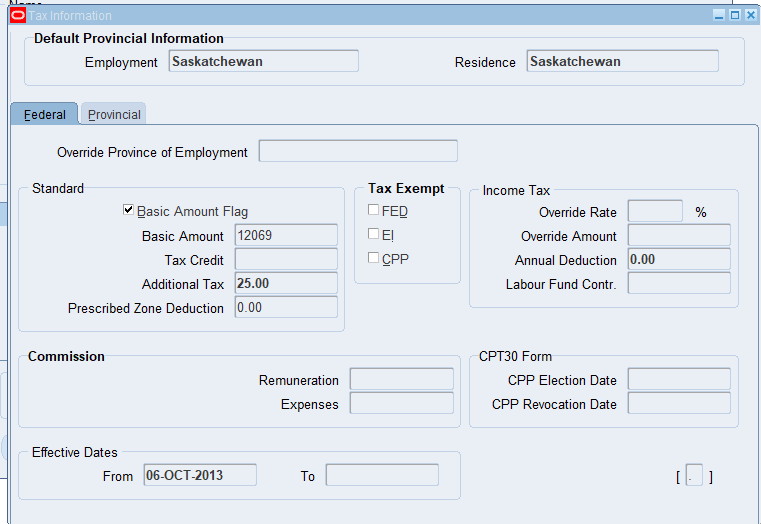Image resolution: width=761 pixels, height=524 pixels.
Task: Click the CPP Revocation Date field
Action: (679, 403)
